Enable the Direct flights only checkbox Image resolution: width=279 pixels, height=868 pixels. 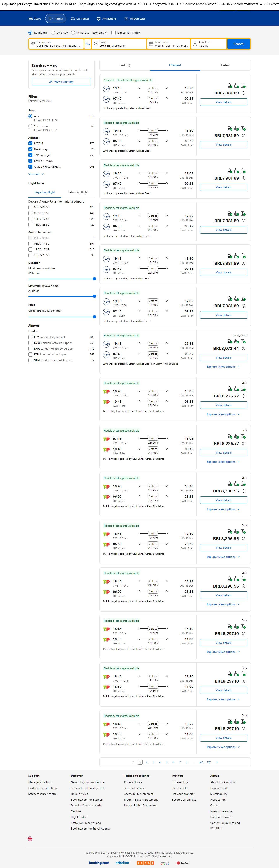(x=114, y=33)
